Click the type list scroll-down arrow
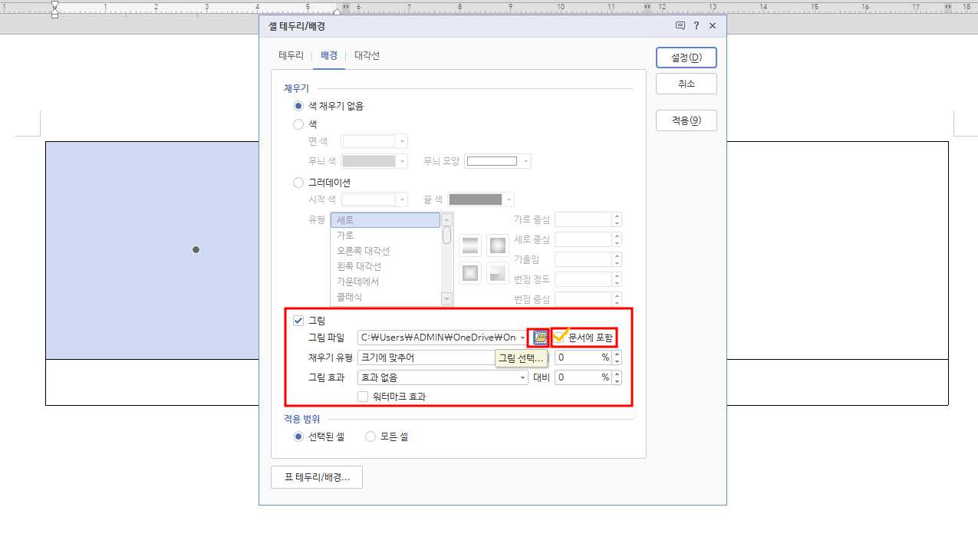This screenshot has height=560, width=978. click(446, 298)
